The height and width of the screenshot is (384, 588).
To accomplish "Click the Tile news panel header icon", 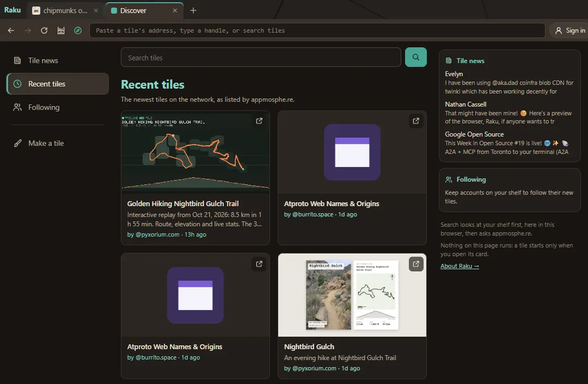I will tap(449, 61).
